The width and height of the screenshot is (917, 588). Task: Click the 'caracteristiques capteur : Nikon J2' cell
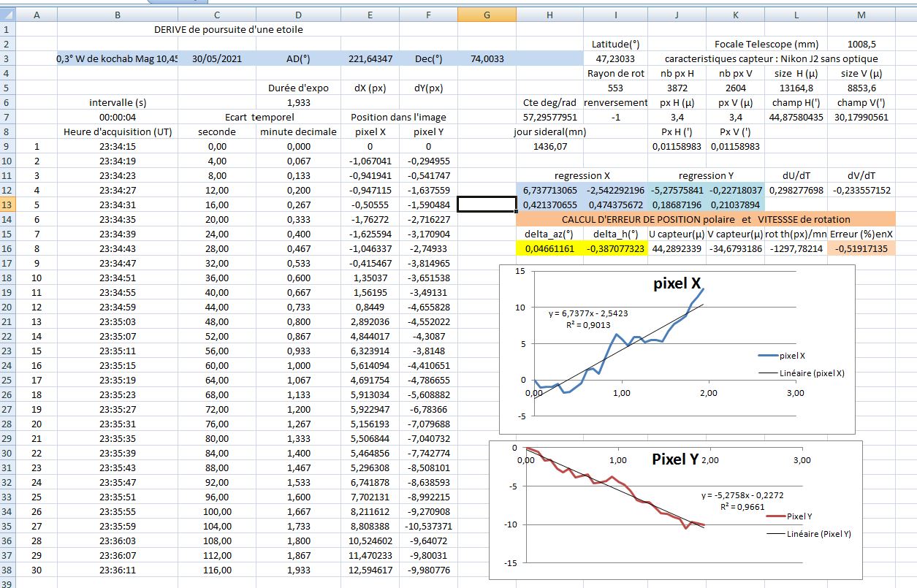pos(772,58)
